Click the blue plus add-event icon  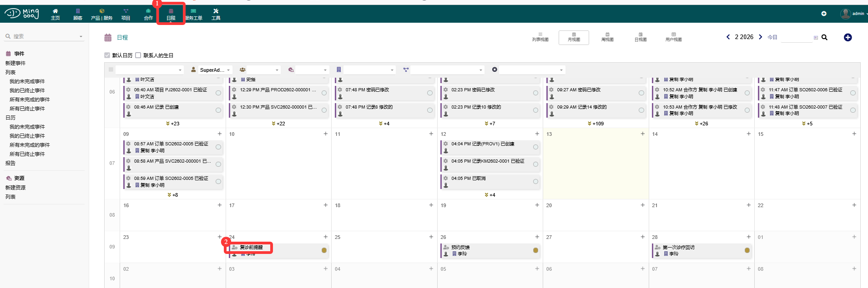848,37
